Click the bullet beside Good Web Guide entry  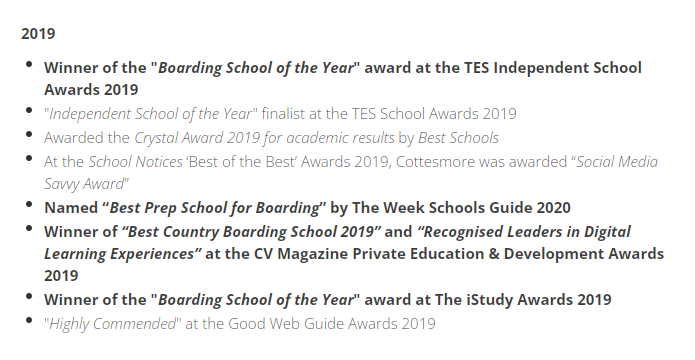point(29,321)
